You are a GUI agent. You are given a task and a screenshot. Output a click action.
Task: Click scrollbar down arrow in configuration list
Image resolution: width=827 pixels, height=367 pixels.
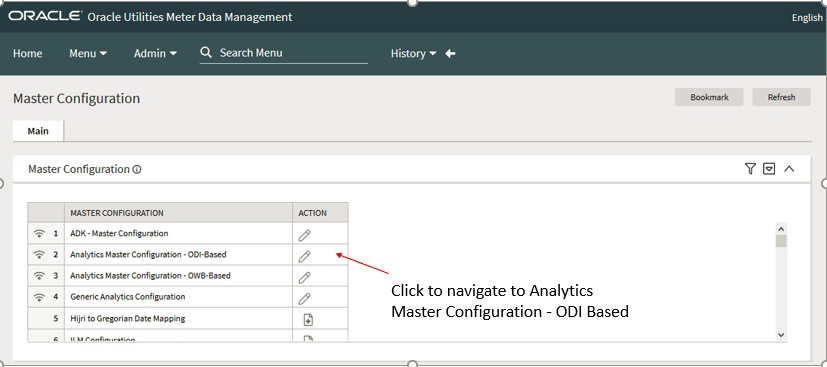click(x=781, y=335)
